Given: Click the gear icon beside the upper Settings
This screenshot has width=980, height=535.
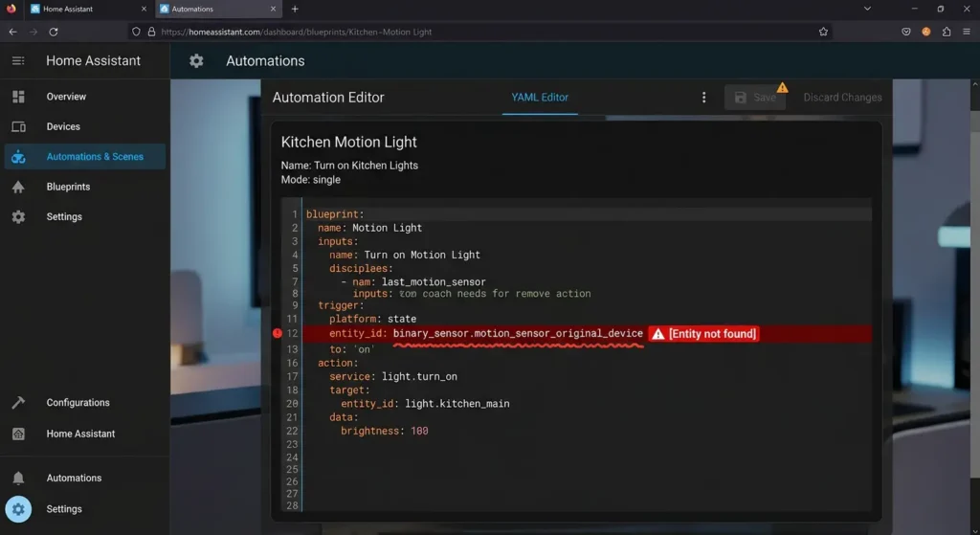Looking at the screenshot, I should click(18, 217).
